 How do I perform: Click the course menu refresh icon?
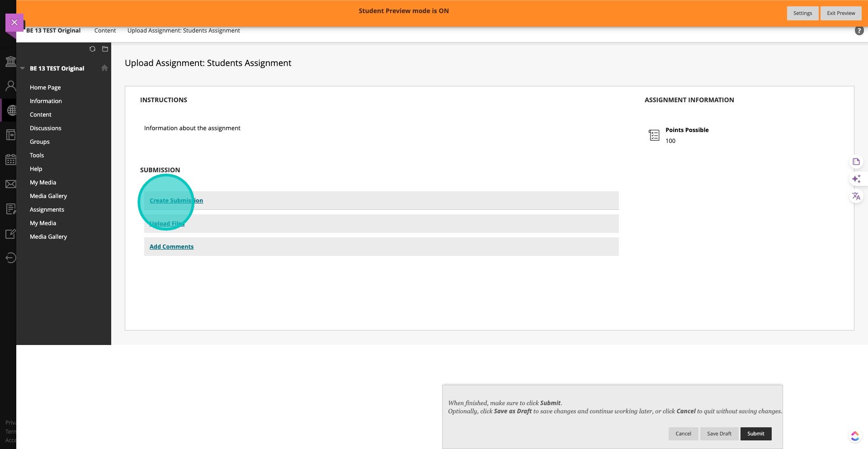pos(92,49)
